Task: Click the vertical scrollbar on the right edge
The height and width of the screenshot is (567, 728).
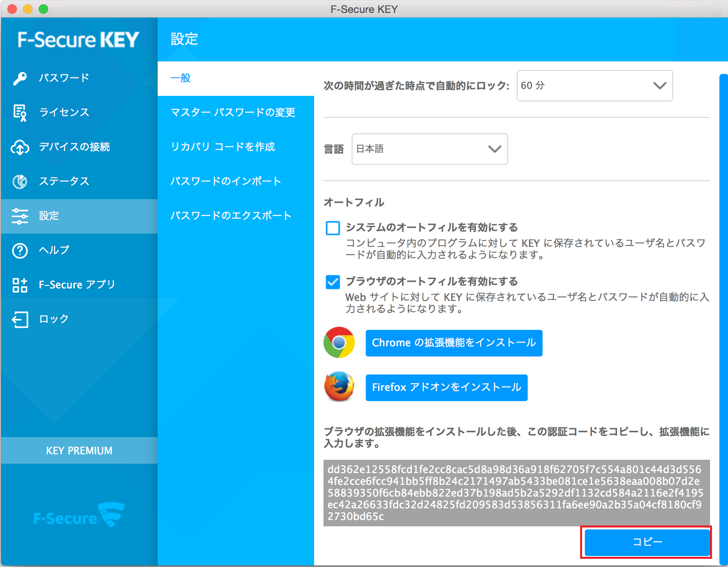Action: (x=723, y=319)
